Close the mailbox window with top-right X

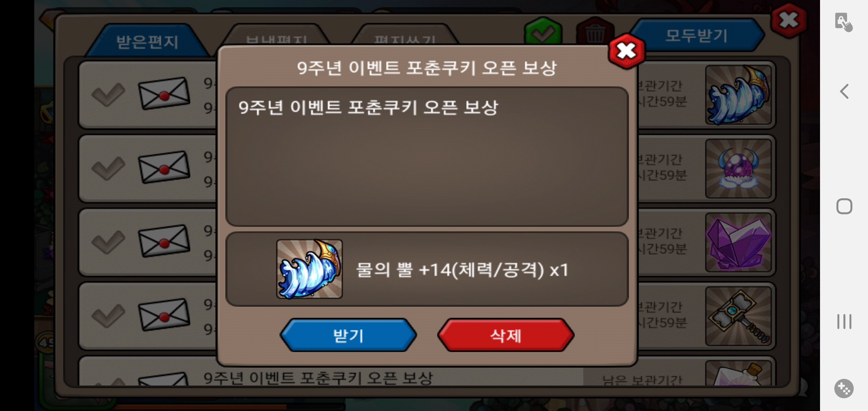(x=788, y=20)
